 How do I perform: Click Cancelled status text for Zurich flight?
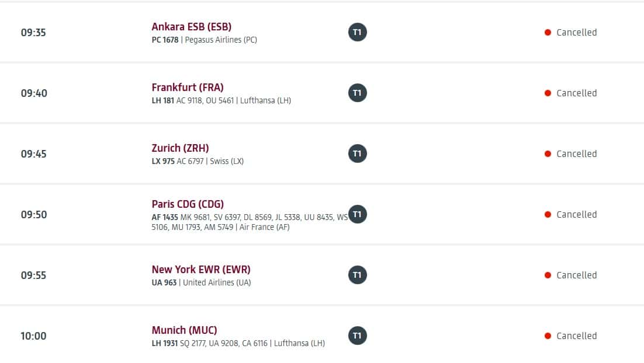[576, 154]
